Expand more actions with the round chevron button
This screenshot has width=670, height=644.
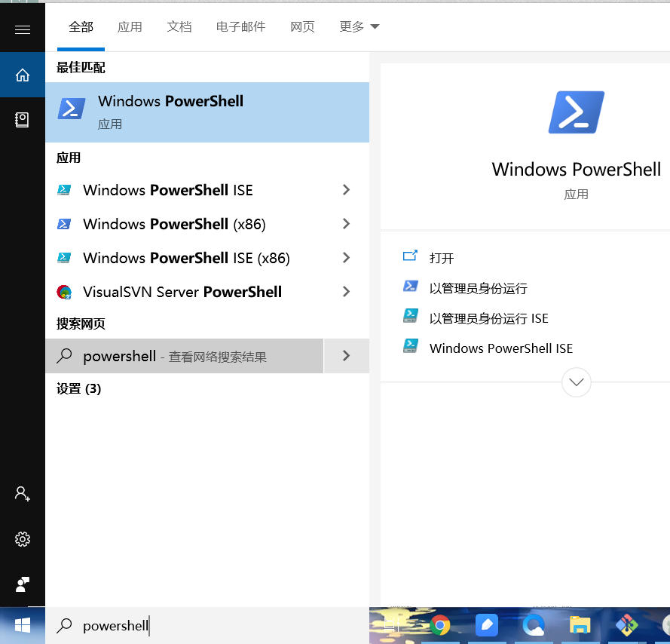point(576,382)
